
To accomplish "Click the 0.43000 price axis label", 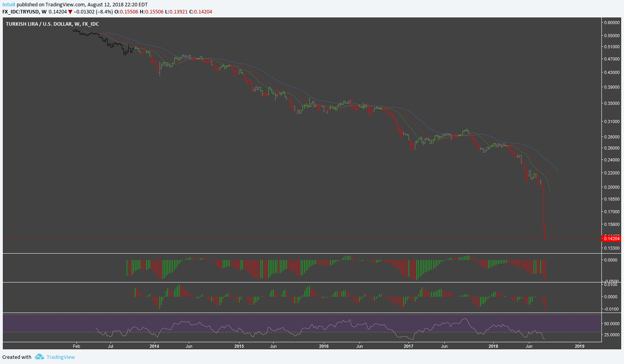I will pos(612,72).
